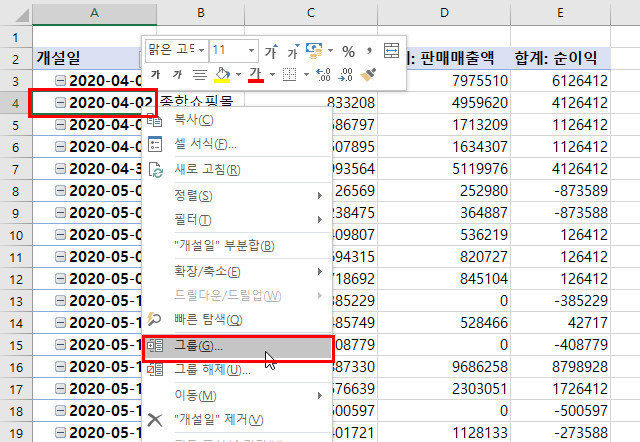640x442 pixels.
Task: Open the font size dropdown
Action: [250, 50]
